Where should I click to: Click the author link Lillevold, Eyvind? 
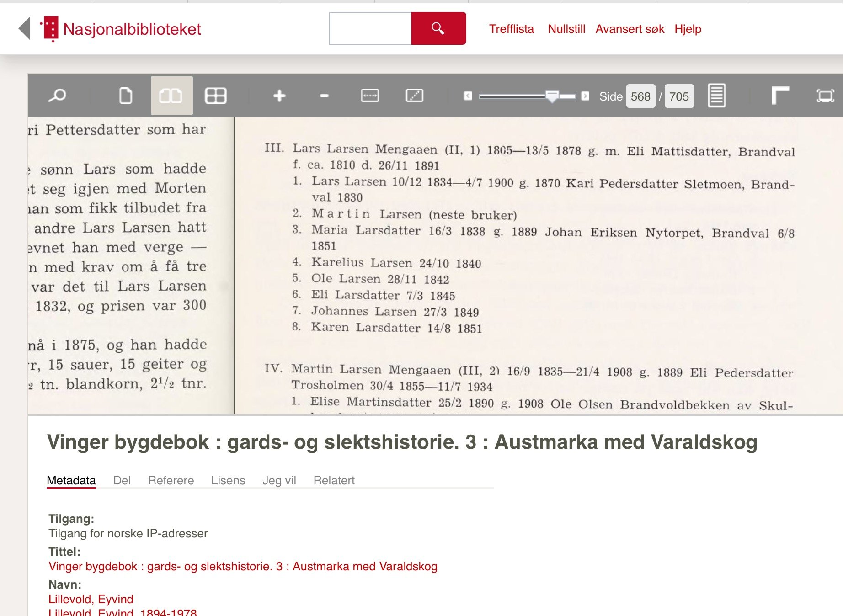pyautogui.click(x=91, y=599)
